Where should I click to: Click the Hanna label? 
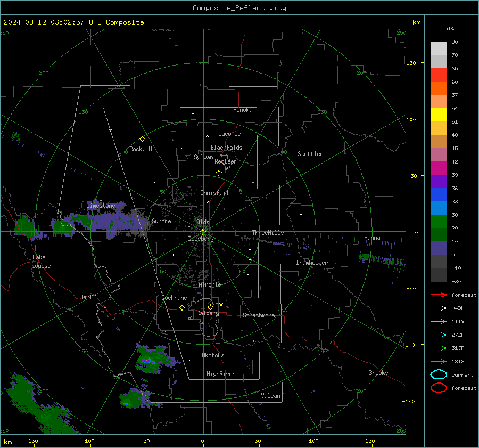pyautogui.click(x=372, y=238)
